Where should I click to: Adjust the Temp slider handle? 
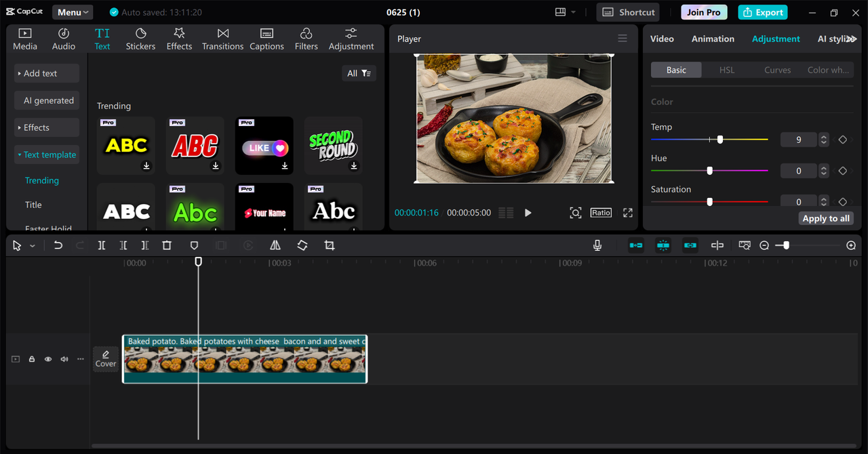click(720, 140)
